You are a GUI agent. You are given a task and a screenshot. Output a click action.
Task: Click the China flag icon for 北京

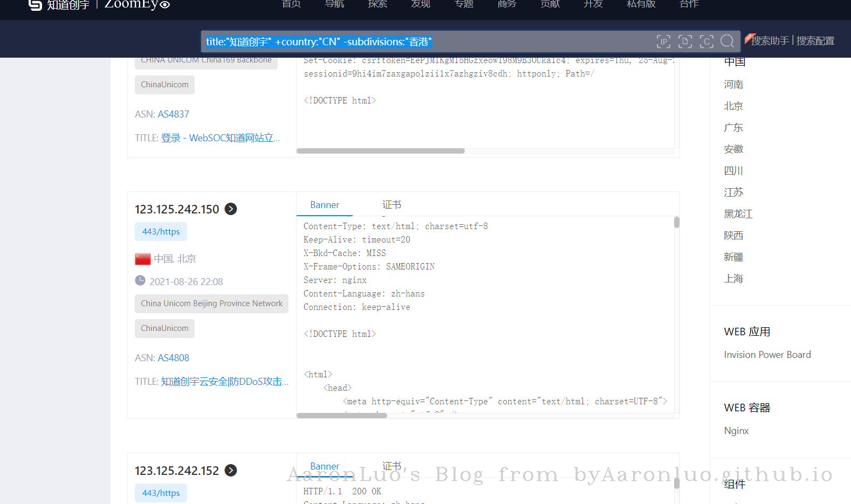point(143,259)
